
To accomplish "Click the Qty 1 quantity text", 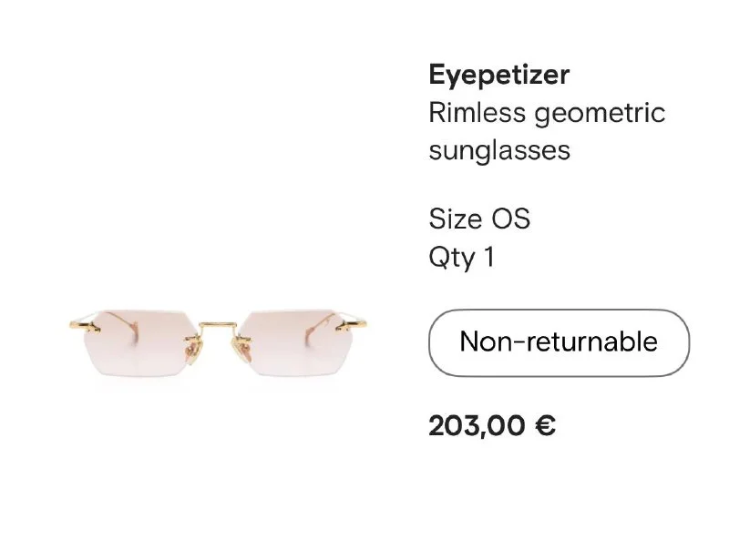I will point(461,258).
